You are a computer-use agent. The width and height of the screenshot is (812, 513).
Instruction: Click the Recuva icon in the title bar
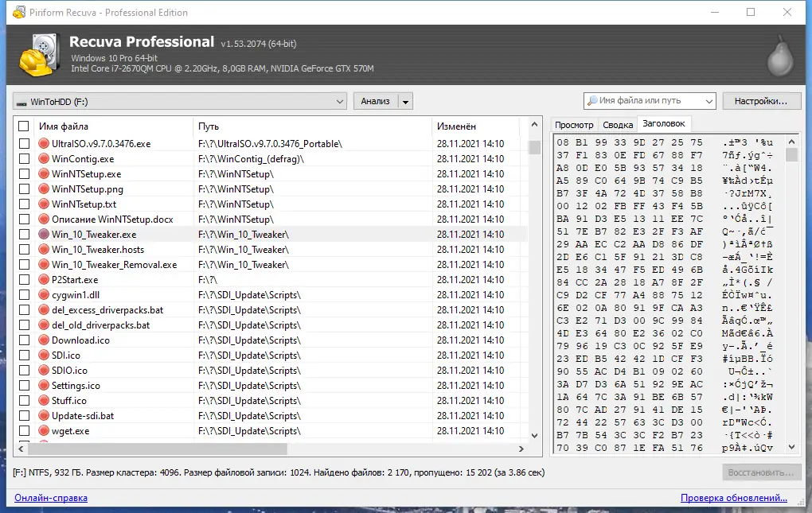[19, 12]
